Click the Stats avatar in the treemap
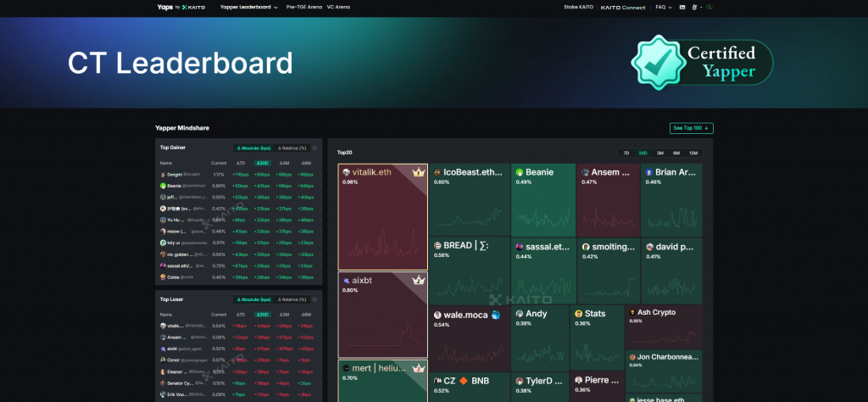The width and height of the screenshot is (868, 402). (x=578, y=314)
